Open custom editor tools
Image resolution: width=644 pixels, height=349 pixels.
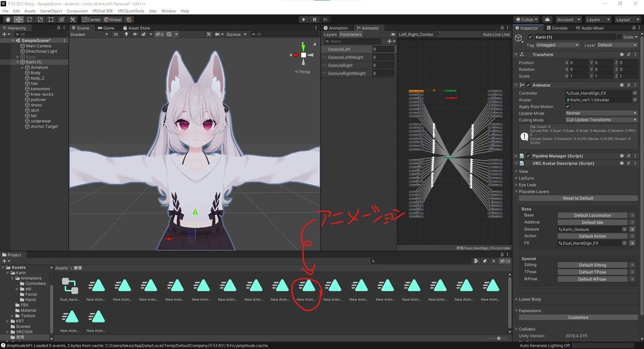(72, 19)
